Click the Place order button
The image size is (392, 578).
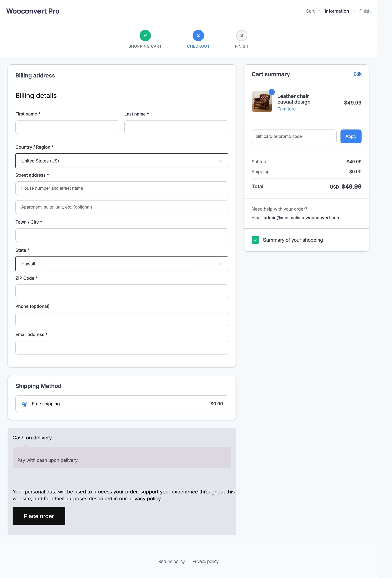coord(39,516)
